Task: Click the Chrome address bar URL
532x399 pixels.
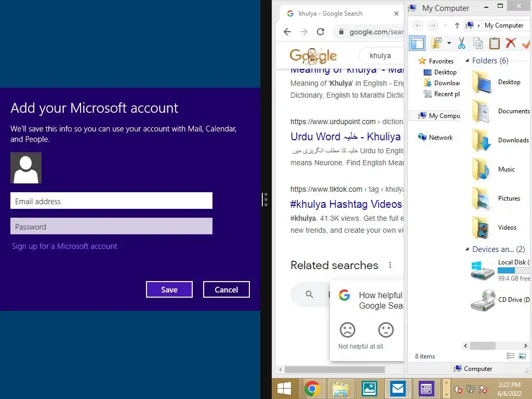Action: point(377,32)
